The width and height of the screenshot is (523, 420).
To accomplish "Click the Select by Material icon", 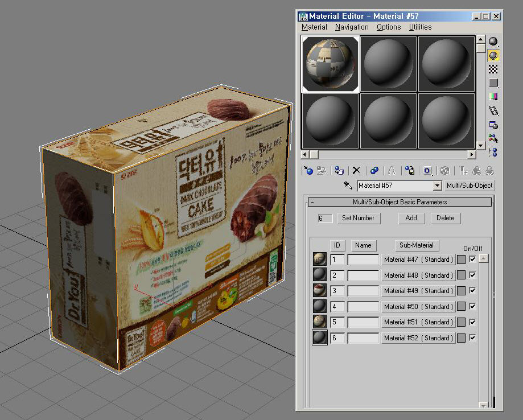I will pyautogui.click(x=493, y=138).
